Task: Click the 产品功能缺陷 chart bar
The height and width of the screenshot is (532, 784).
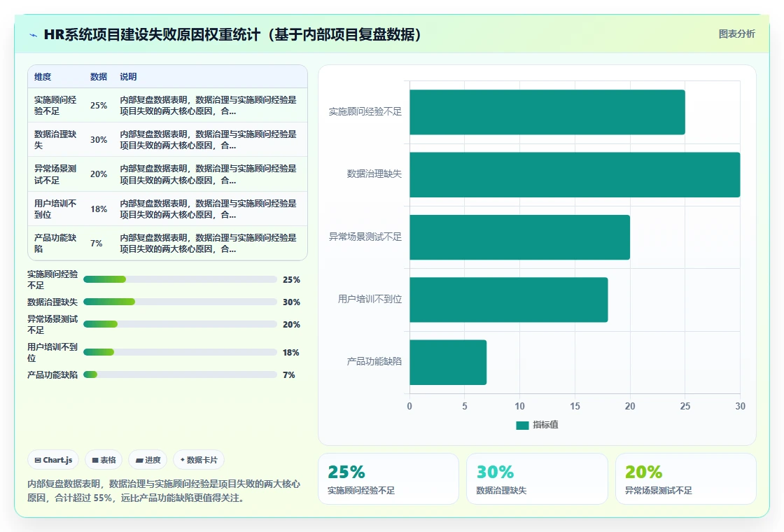Action: pyautogui.click(x=448, y=362)
